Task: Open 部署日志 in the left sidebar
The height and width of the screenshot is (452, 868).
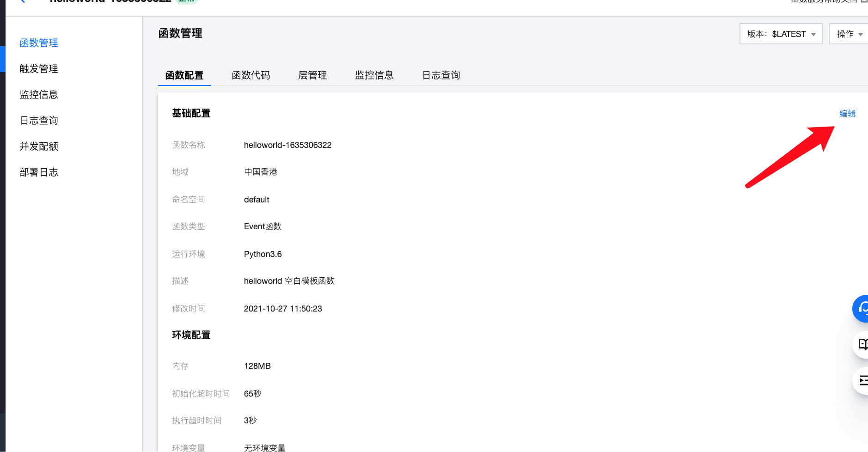Action: click(39, 172)
